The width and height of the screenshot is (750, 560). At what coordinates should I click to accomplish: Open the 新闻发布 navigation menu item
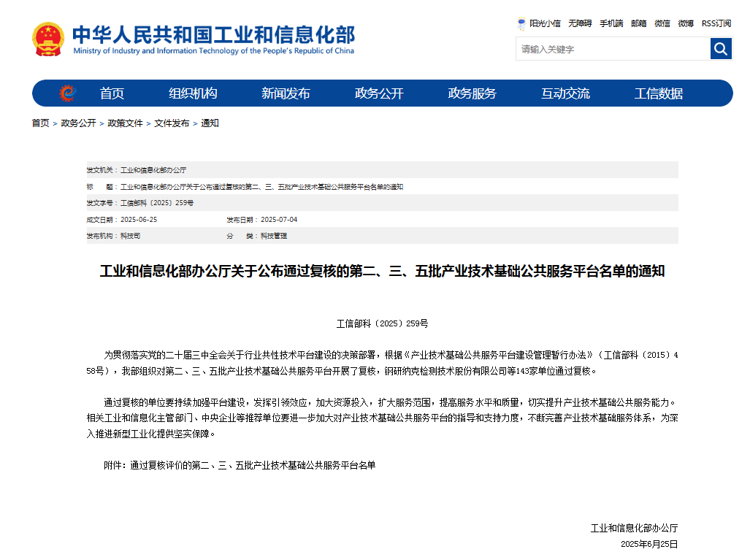(286, 93)
